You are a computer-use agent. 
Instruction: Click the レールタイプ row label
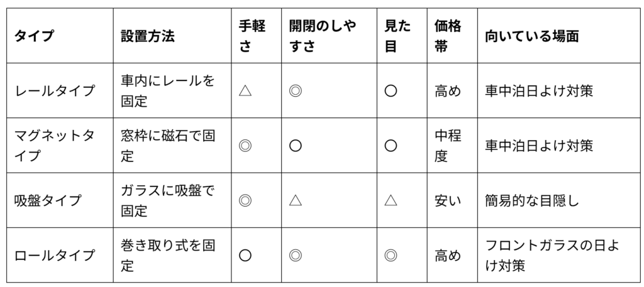pos(54,90)
